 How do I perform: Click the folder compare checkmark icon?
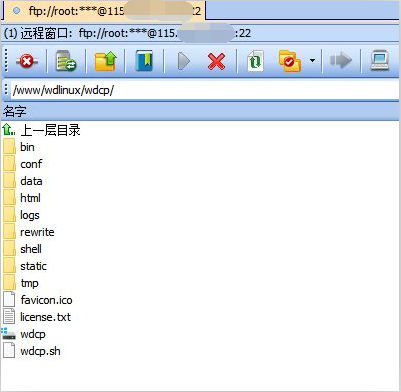pos(289,61)
